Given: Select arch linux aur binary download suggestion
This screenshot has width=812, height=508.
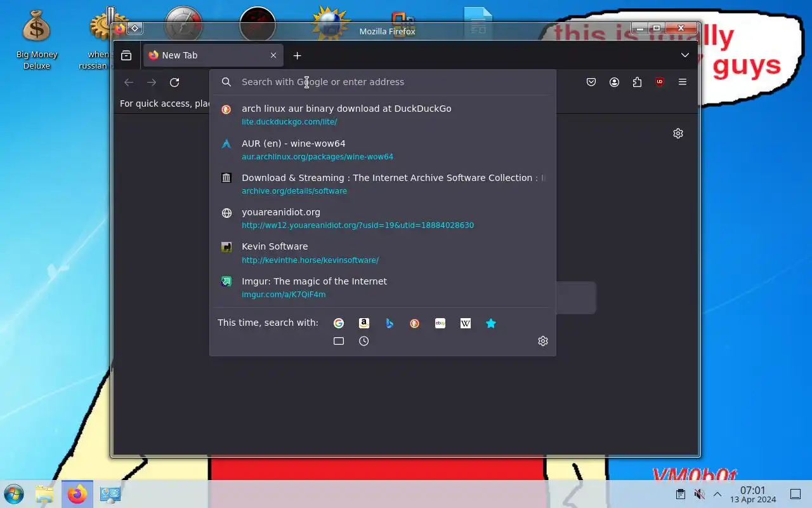Looking at the screenshot, I should coord(383,114).
